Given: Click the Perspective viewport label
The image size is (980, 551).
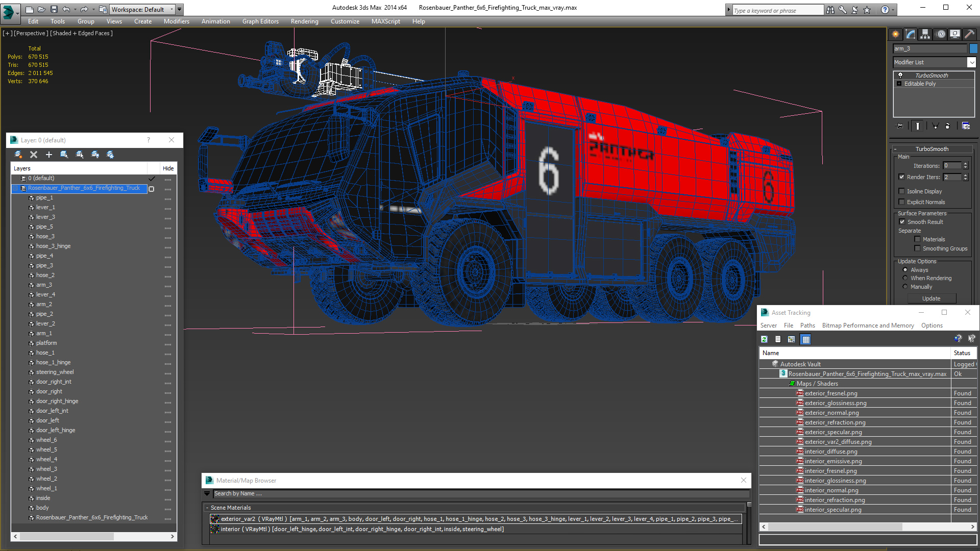Looking at the screenshot, I should point(31,33).
